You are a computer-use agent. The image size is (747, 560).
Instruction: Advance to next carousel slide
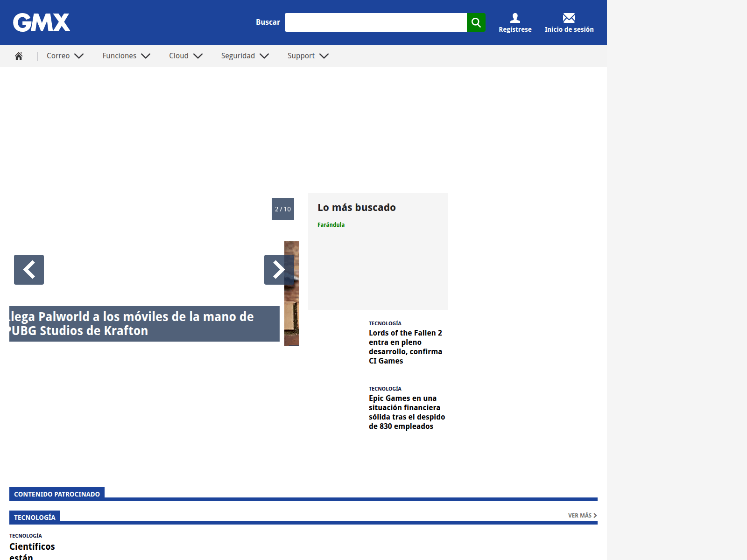279,270
